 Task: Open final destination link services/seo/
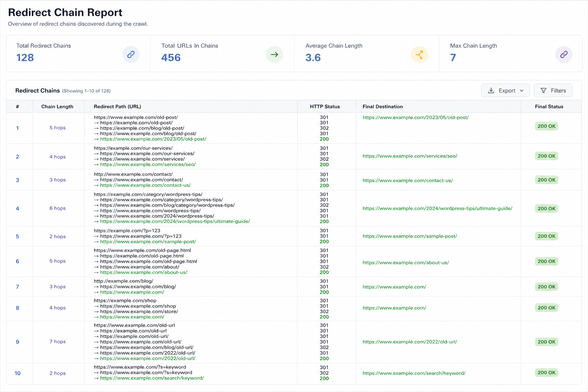[x=410, y=156]
